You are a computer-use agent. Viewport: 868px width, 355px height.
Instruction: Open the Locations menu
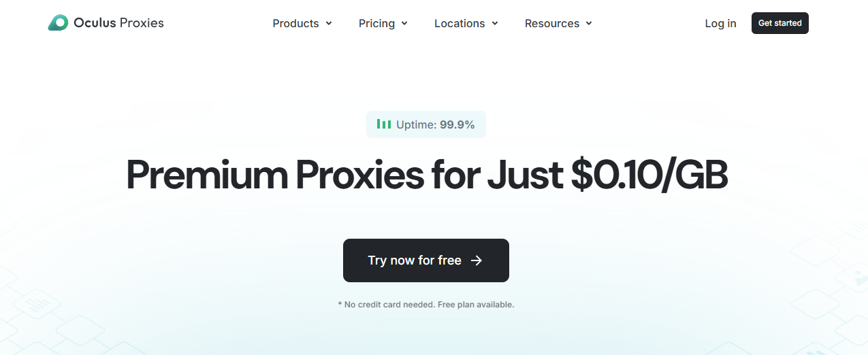[x=460, y=23]
